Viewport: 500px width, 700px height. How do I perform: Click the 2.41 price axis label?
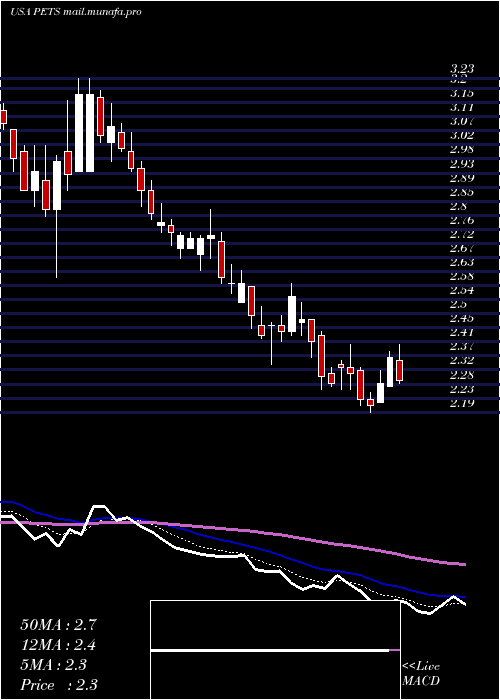pyautogui.click(x=462, y=333)
